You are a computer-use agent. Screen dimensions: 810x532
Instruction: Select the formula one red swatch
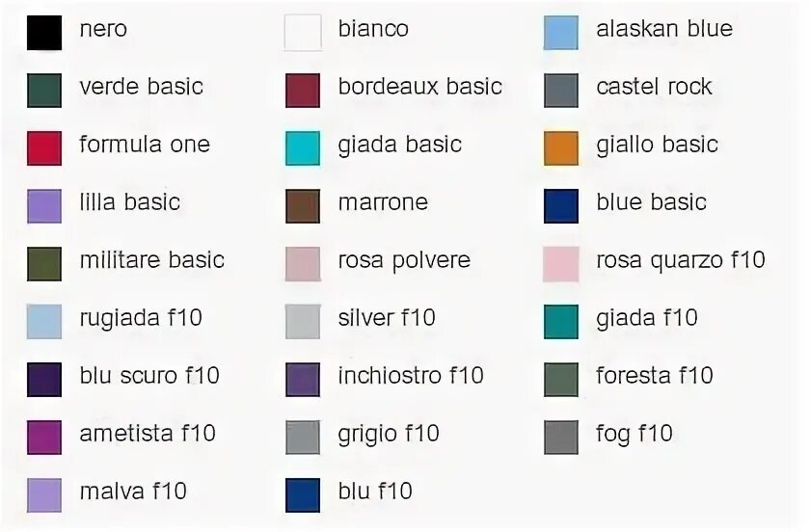coord(44,148)
